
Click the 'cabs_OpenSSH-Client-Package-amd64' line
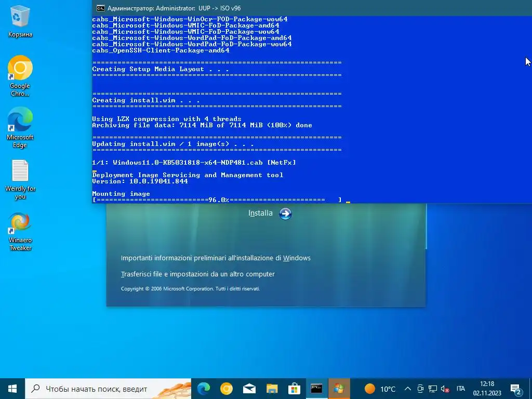click(161, 50)
